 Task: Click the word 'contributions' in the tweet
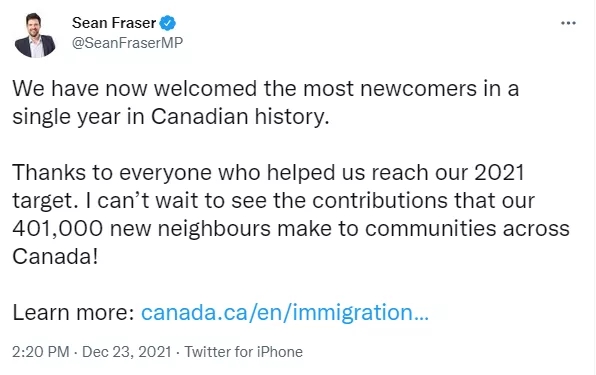point(380,201)
